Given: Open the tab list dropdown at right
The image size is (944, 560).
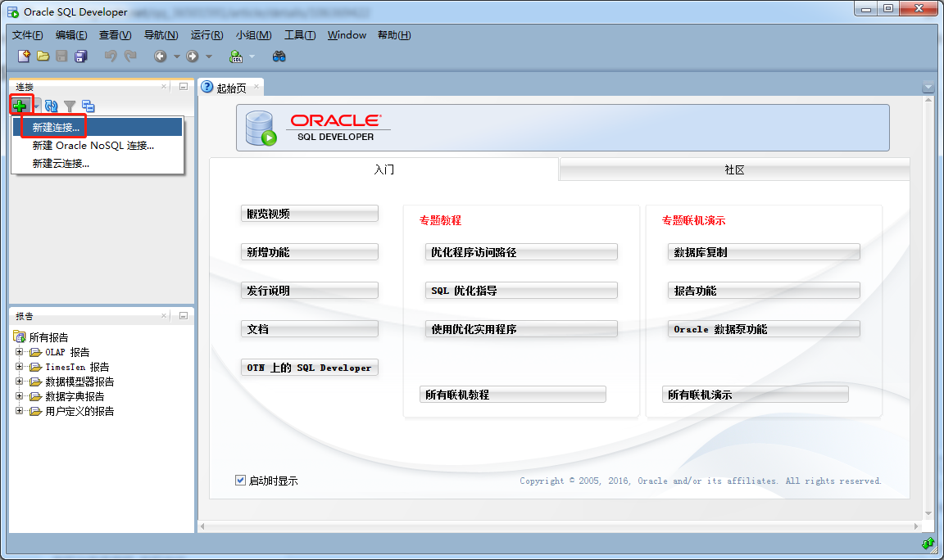Looking at the screenshot, I should [928, 88].
